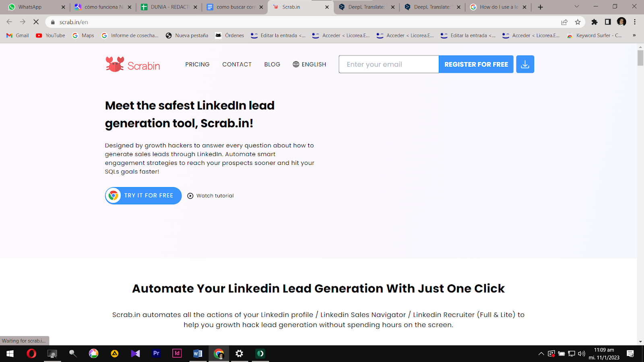644x362 pixels.
Task: Open the Chrome extensions puzzle icon
Action: [x=594, y=22]
